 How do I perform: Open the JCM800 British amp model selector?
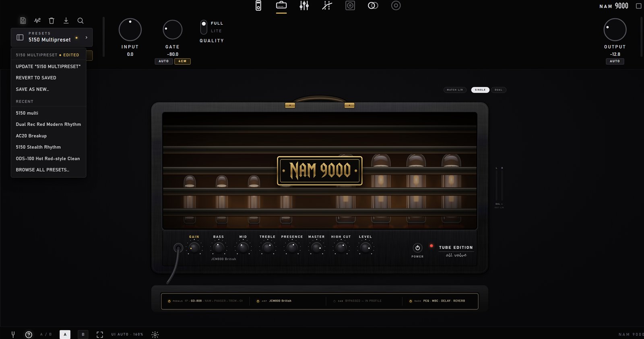[x=223, y=259]
